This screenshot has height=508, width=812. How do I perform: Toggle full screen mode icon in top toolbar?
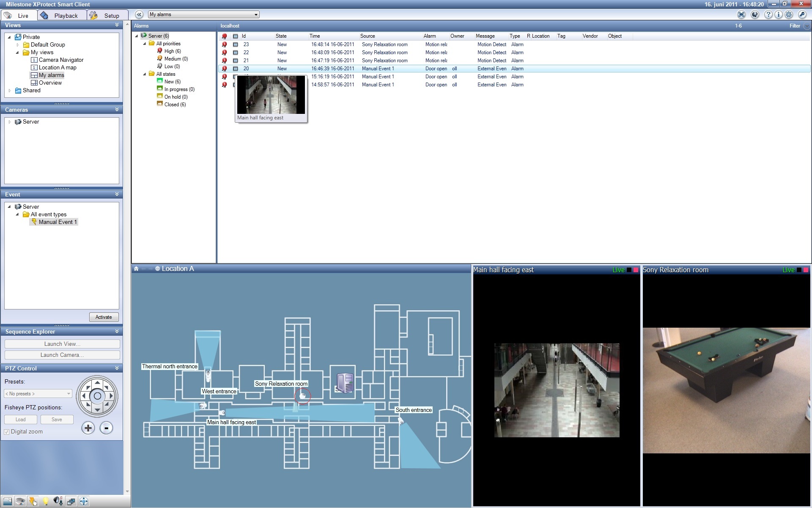click(x=741, y=14)
